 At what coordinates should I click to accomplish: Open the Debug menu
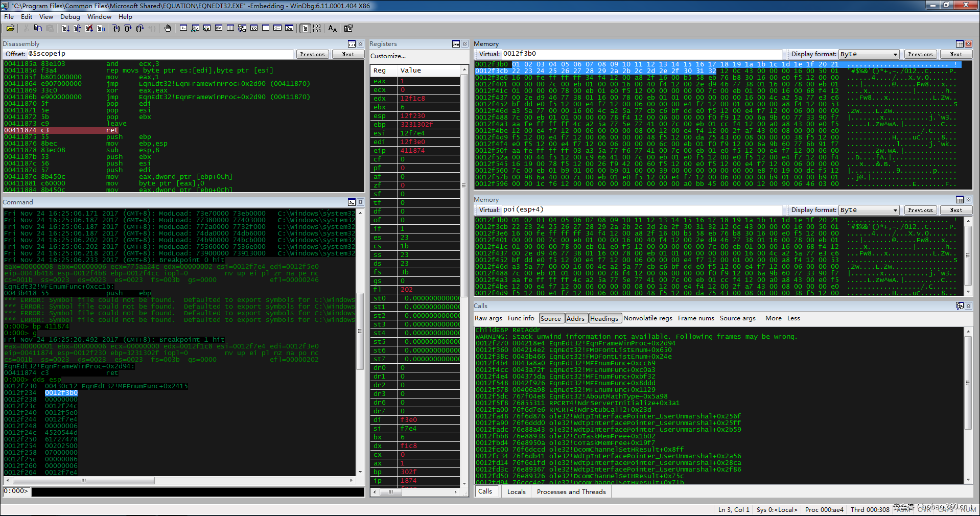70,16
